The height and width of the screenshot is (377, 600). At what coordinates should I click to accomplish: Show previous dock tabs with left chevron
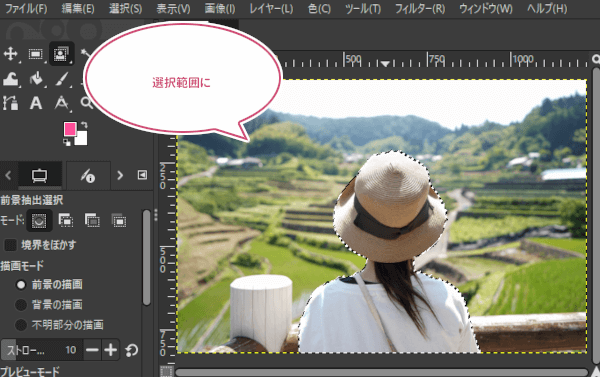click(x=8, y=176)
